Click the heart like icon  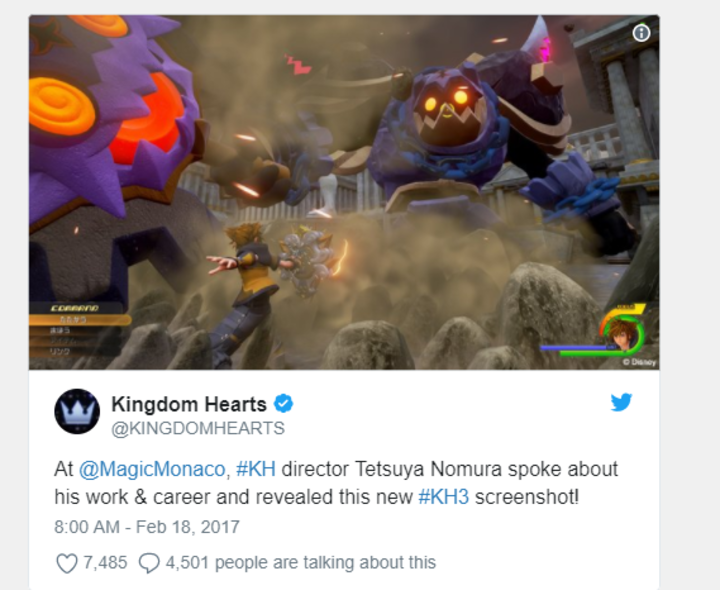[67, 563]
